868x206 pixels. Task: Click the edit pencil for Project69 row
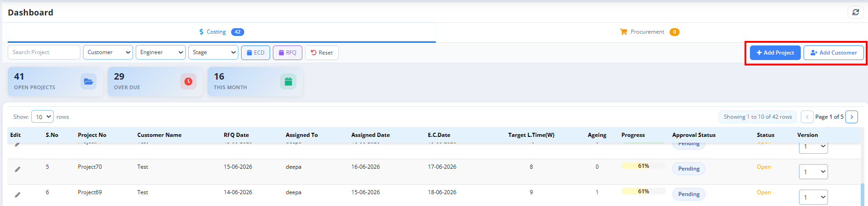pos(17,195)
